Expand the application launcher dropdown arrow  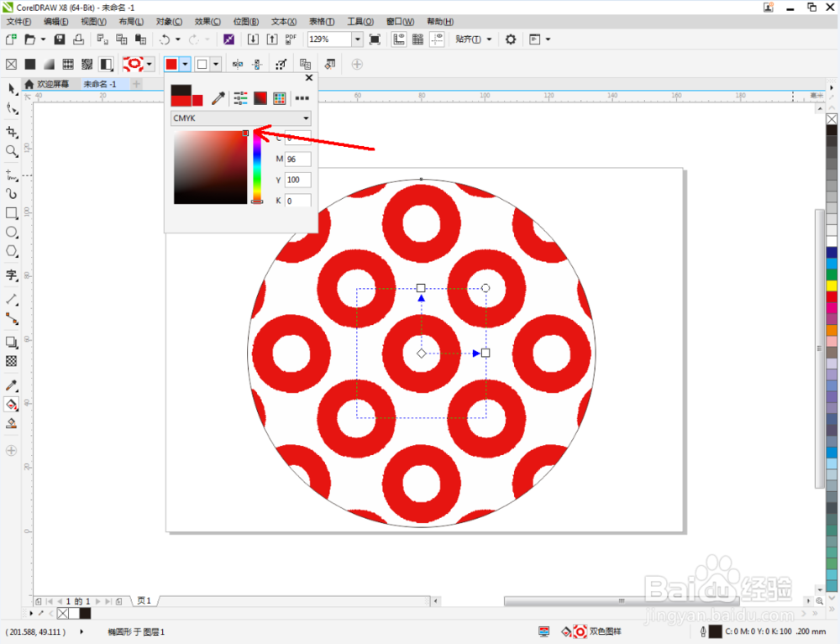[548, 39]
